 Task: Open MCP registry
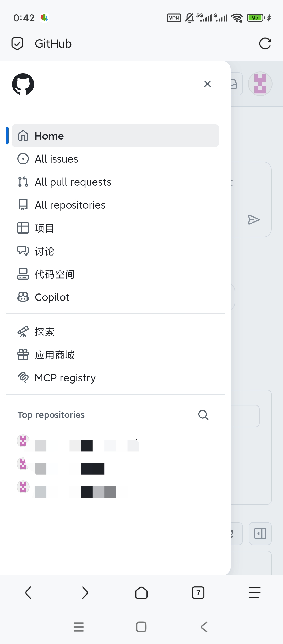pyautogui.click(x=115, y=378)
